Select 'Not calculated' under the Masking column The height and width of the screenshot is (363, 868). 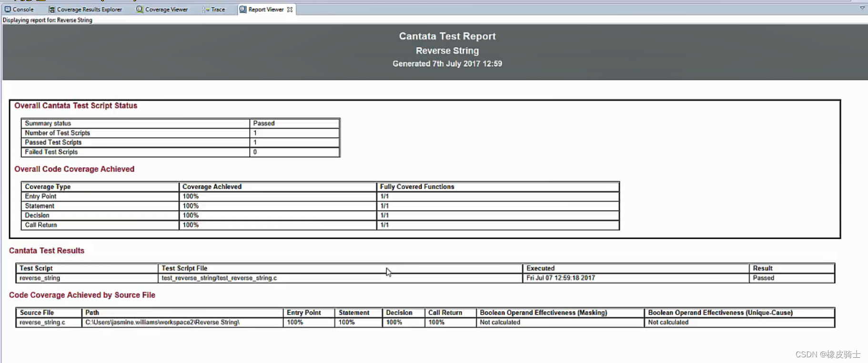(560, 322)
